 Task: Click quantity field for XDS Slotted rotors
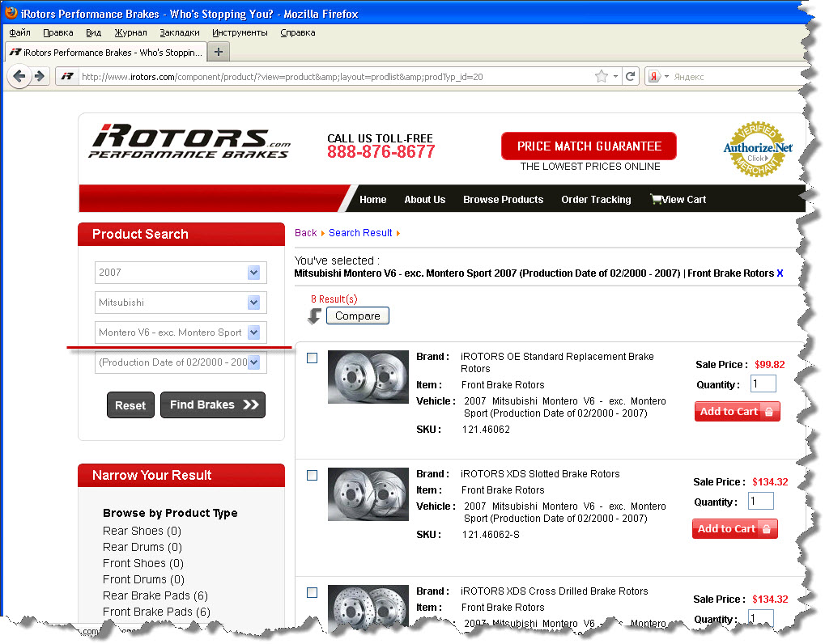[x=761, y=502]
